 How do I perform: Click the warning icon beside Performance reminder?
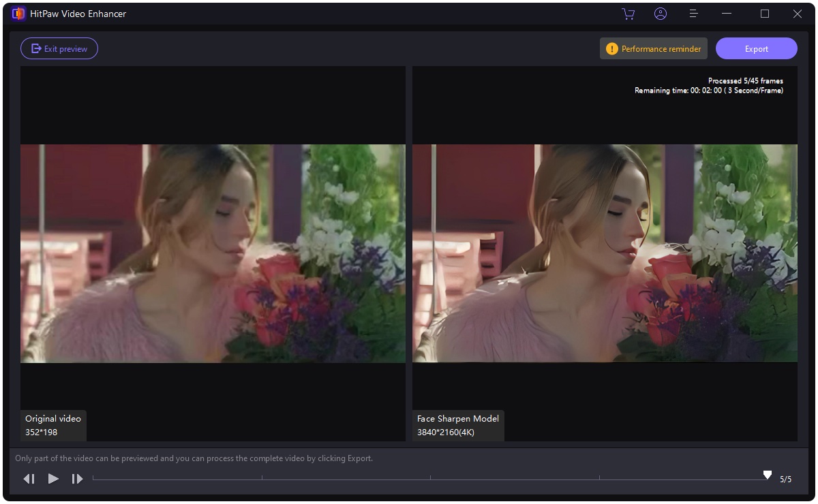click(612, 48)
